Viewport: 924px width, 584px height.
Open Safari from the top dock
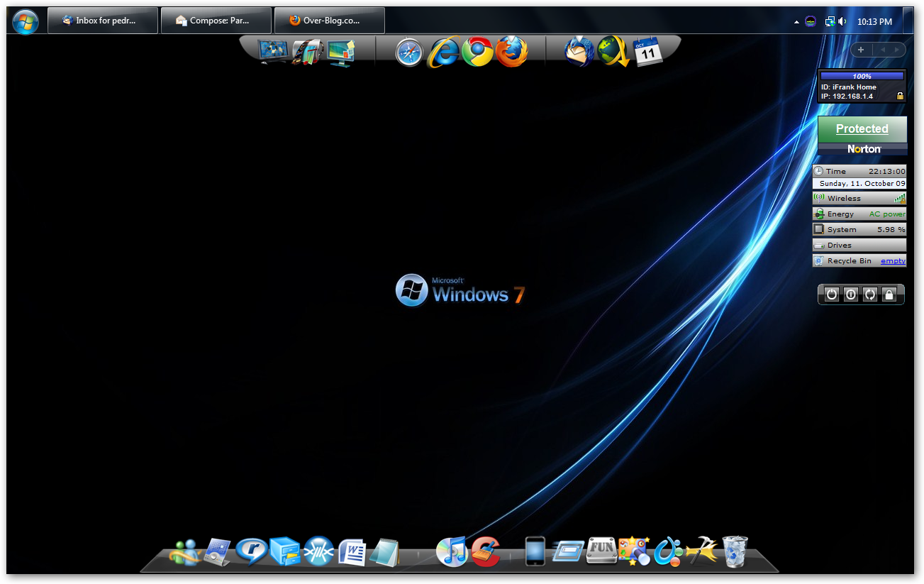[409, 53]
